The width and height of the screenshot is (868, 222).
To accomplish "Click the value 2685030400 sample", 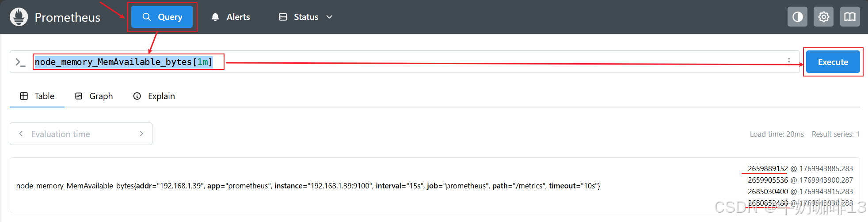I will tap(768, 191).
